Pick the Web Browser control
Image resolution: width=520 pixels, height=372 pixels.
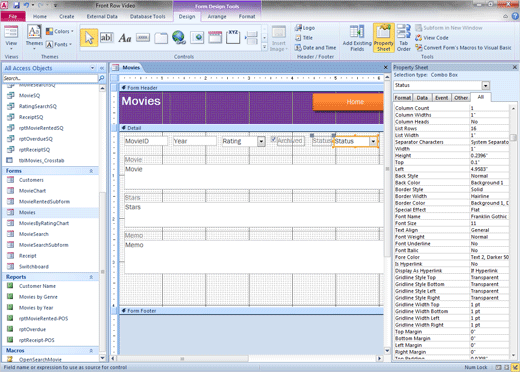(197, 38)
